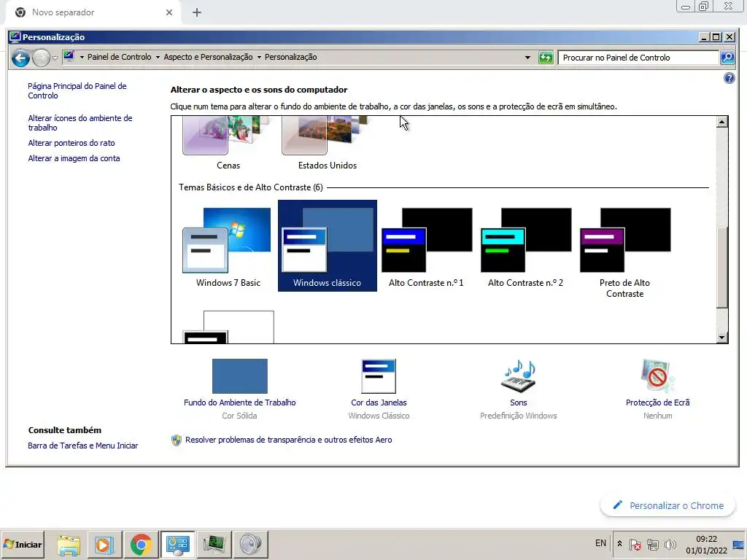Click theme list scroll up arrow
This screenshot has height=560, width=747.
pos(721,122)
